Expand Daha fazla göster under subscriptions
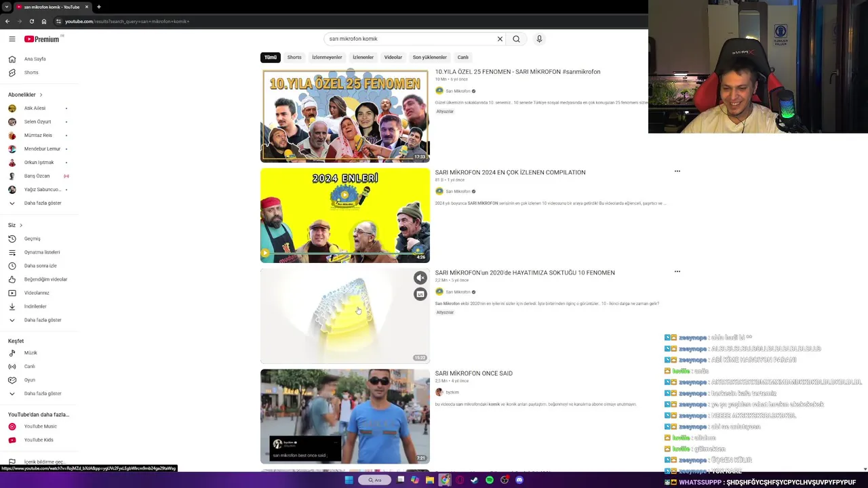 tap(43, 203)
